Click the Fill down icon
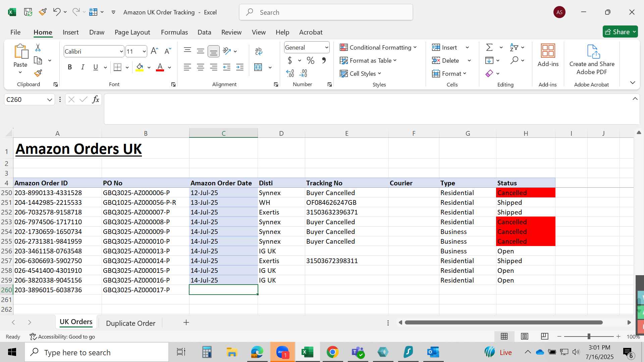 pos(489,61)
